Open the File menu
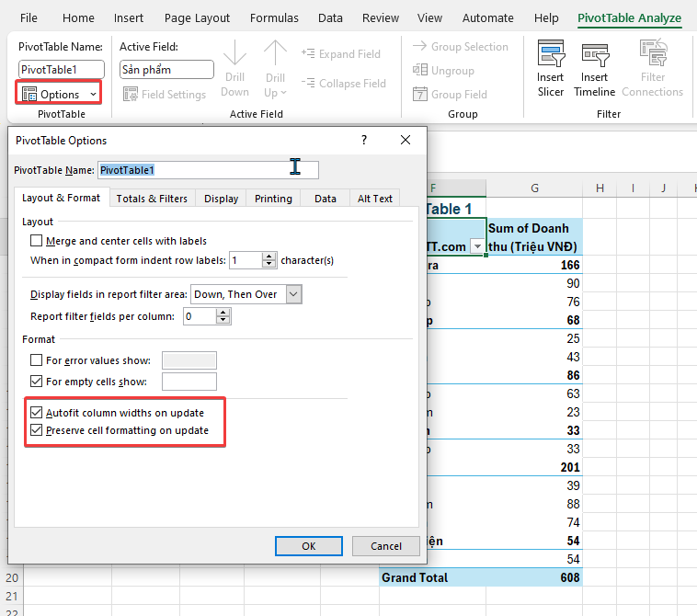 tap(29, 18)
